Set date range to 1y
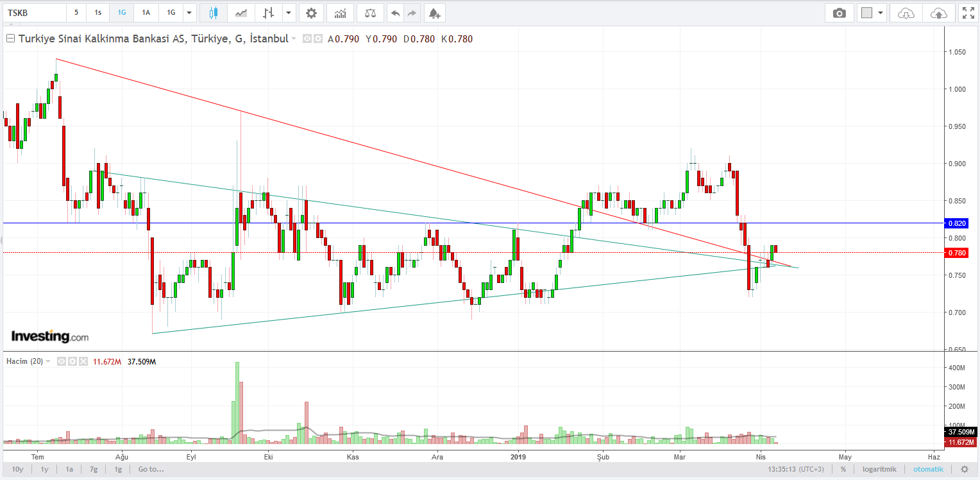This screenshot has height=480, width=980. [x=45, y=469]
